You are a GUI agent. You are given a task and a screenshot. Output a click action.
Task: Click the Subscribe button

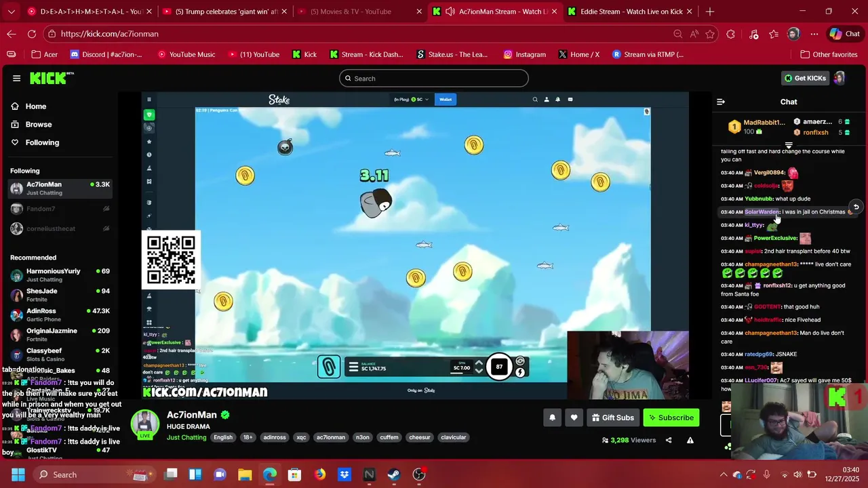tap(671, 418)
